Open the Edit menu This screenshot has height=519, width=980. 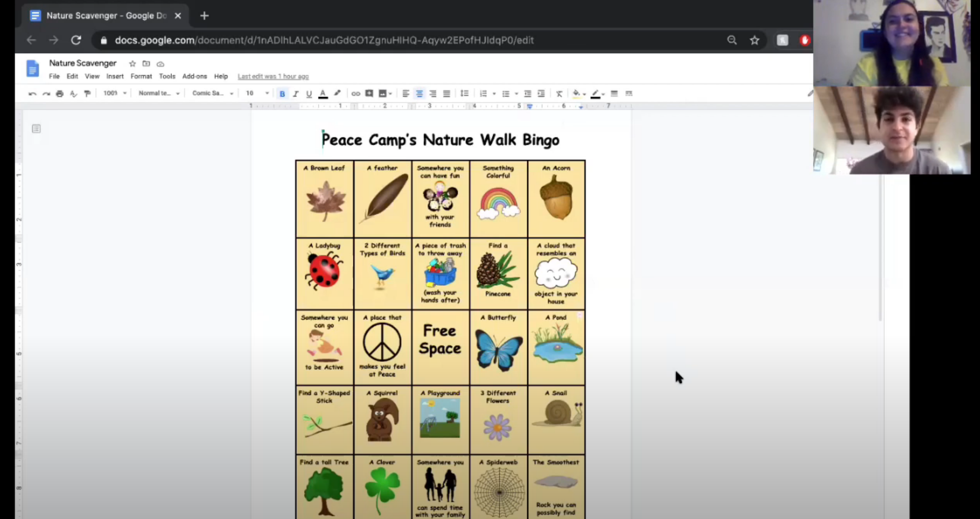[x=72, y=77]
